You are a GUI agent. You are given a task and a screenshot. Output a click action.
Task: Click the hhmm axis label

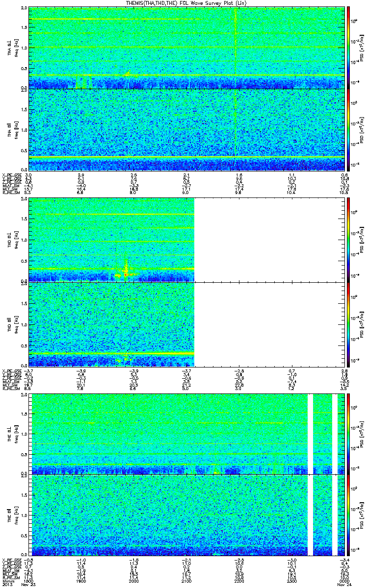(7, 581)
